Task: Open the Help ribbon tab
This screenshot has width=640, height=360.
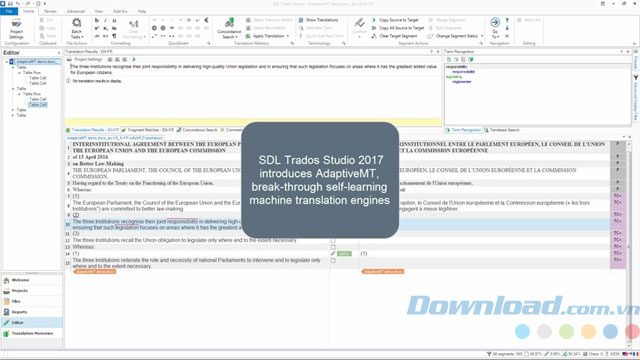Action: 142,11
